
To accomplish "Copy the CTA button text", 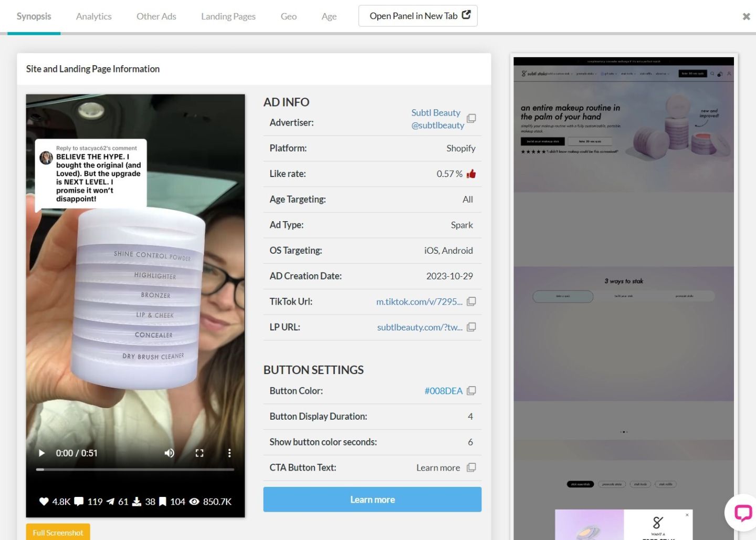I will point(471,468).
